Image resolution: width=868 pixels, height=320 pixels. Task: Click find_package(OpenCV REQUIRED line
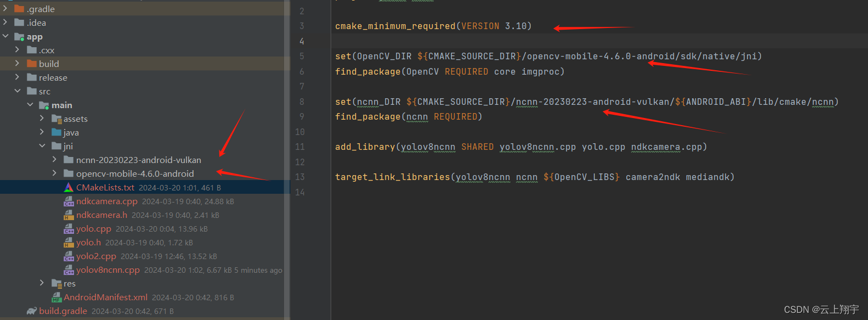point(450,71)
